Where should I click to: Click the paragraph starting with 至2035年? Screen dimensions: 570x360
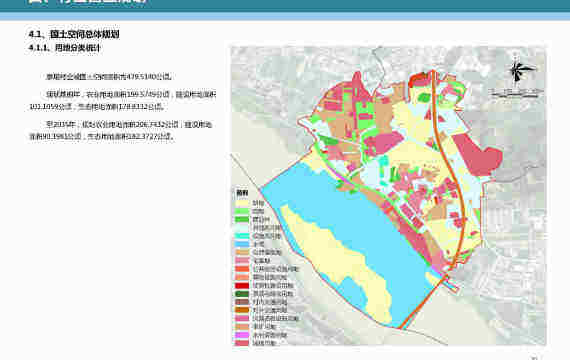121,131
